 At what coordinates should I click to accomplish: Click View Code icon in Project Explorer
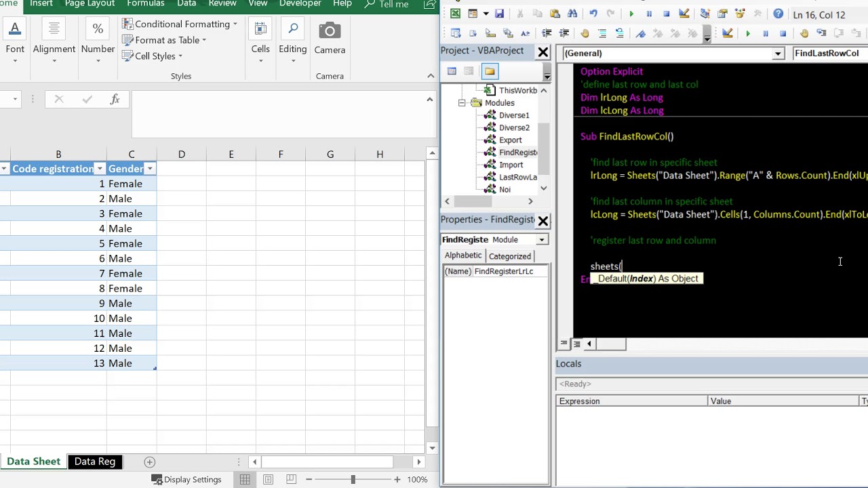(x=452, y=71)
